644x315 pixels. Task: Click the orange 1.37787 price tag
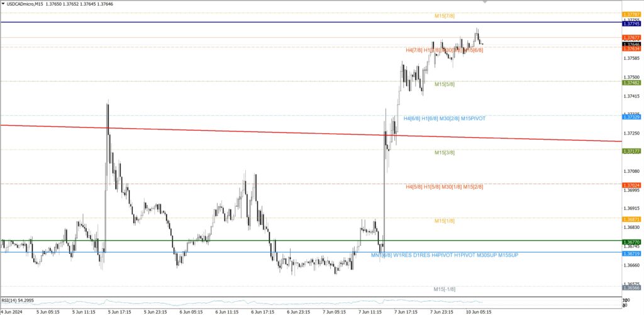pos(631,14)
